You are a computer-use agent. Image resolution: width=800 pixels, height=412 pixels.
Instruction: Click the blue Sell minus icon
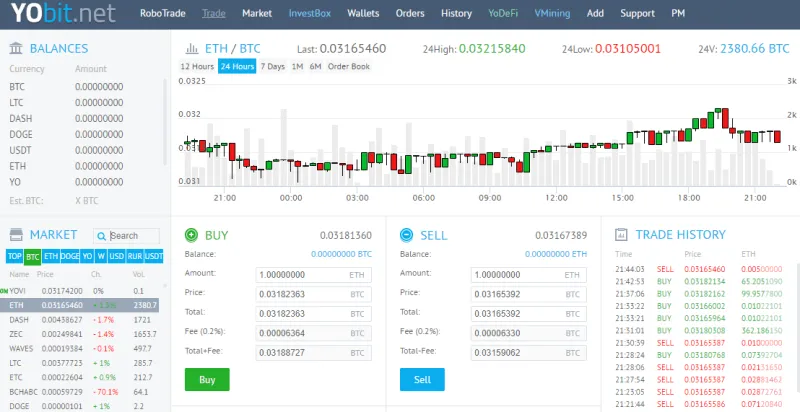click(407, 235)
